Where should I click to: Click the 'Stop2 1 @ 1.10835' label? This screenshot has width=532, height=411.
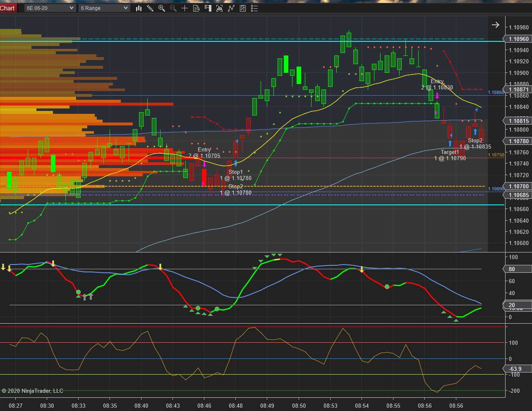coord(475,144)
